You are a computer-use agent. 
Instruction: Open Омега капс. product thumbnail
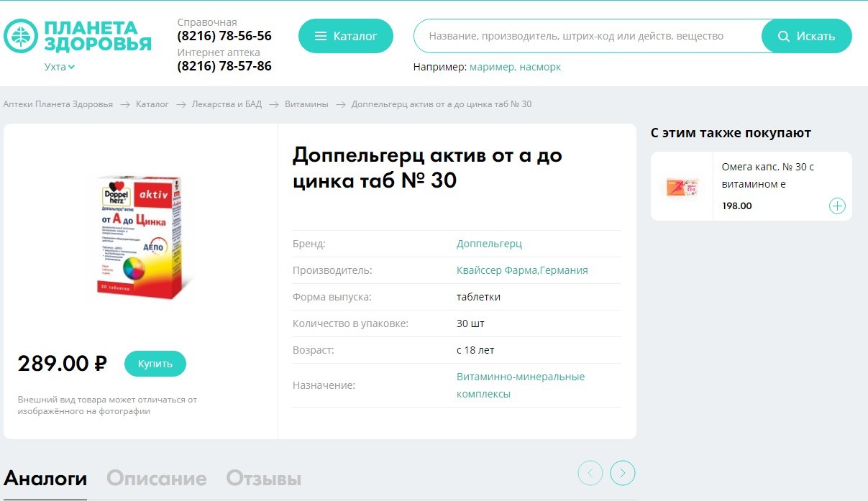[x=682, y=186]
